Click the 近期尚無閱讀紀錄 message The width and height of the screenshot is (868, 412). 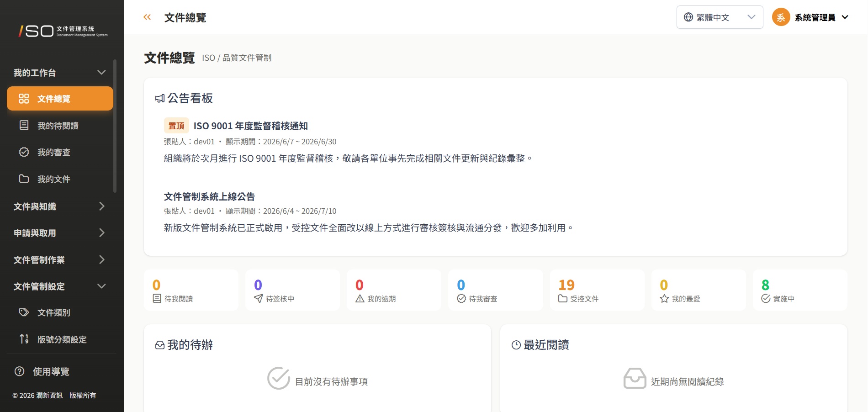coord(688,381)
